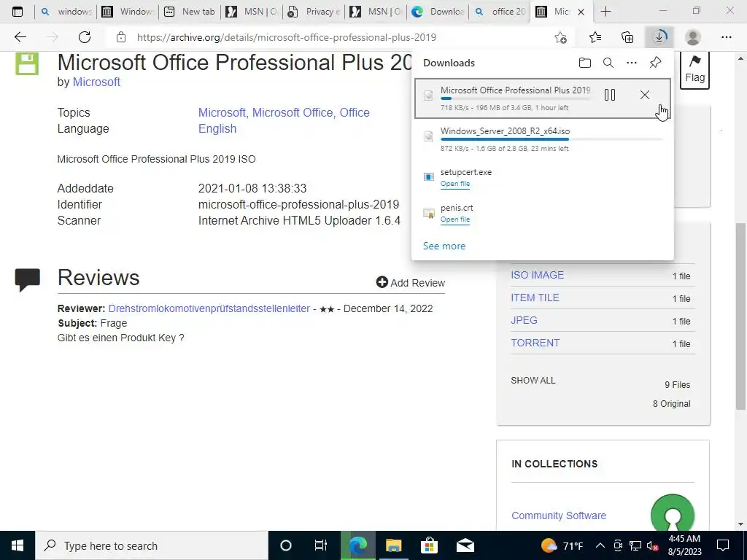Image resolution: width=747 pixels, height=560 pixels.
Task: Open the Favorites star-list icon
Action: click(x=595, y=37)
